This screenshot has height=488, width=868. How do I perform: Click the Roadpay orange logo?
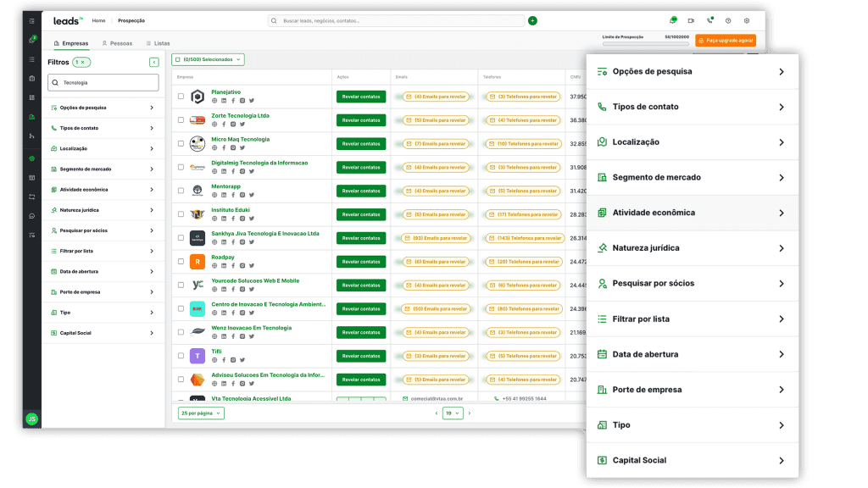[197, 261]
